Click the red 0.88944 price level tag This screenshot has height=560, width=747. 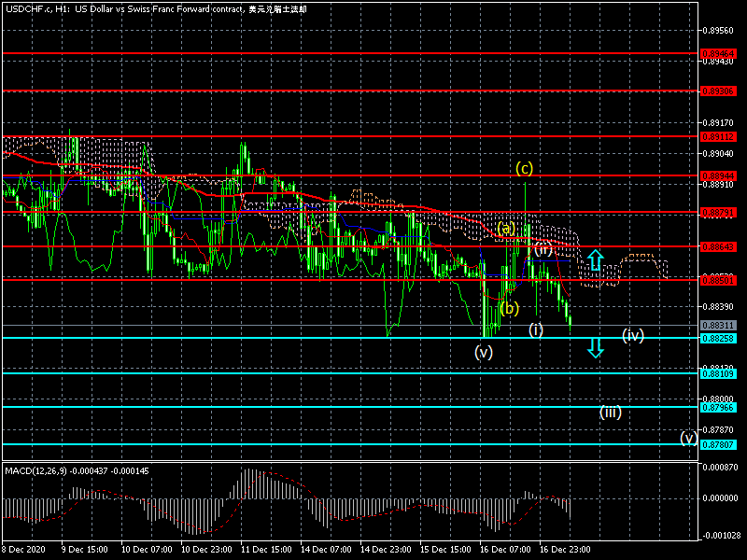(718, 175)
